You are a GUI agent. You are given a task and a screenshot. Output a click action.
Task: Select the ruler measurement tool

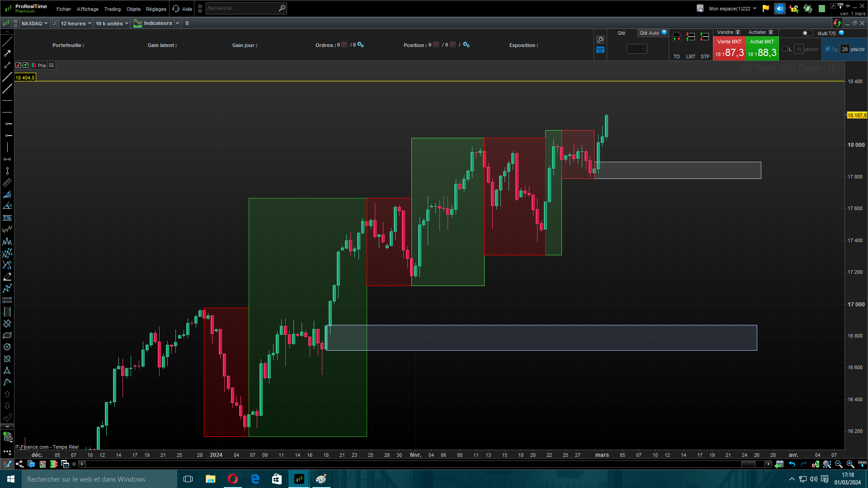[7, 183]
